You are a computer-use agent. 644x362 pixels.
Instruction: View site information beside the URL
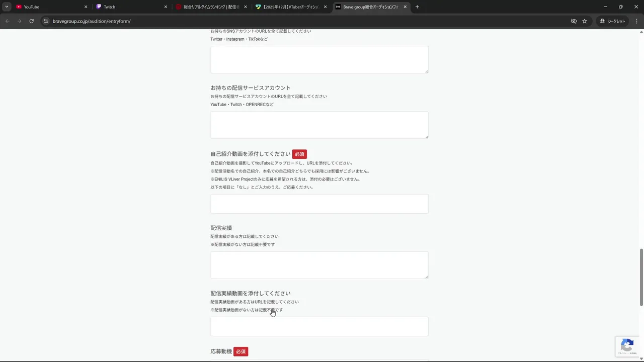pos(46,21)
